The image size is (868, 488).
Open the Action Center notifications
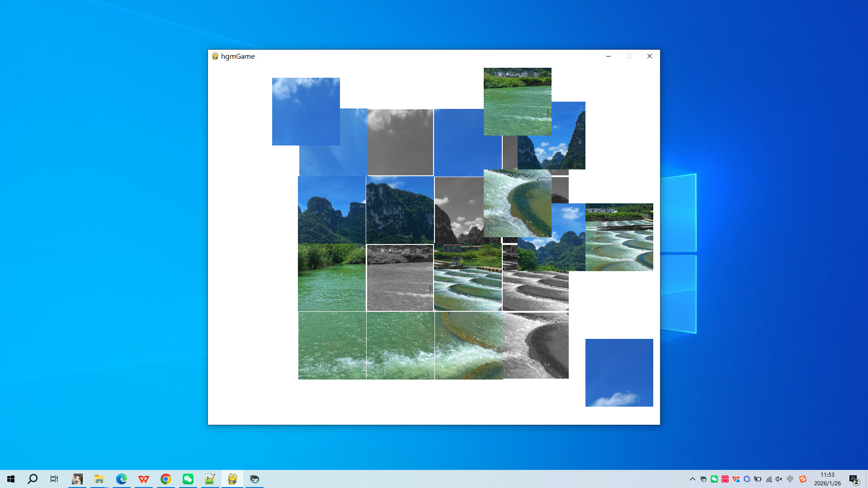pyautogui.click(x=854, y=479)
